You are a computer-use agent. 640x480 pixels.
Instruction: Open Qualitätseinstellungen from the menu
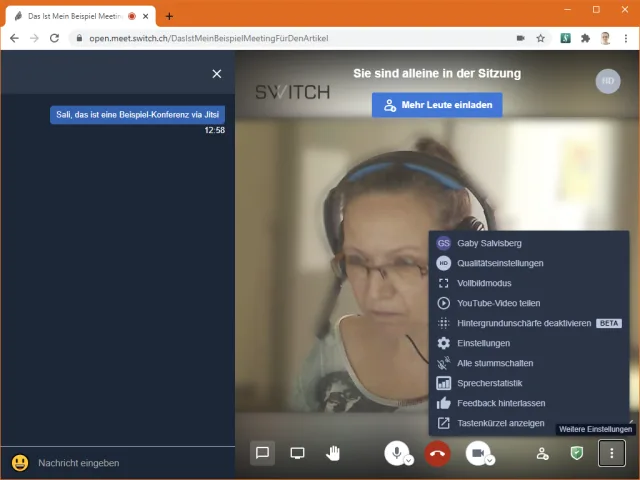(529, 263)
